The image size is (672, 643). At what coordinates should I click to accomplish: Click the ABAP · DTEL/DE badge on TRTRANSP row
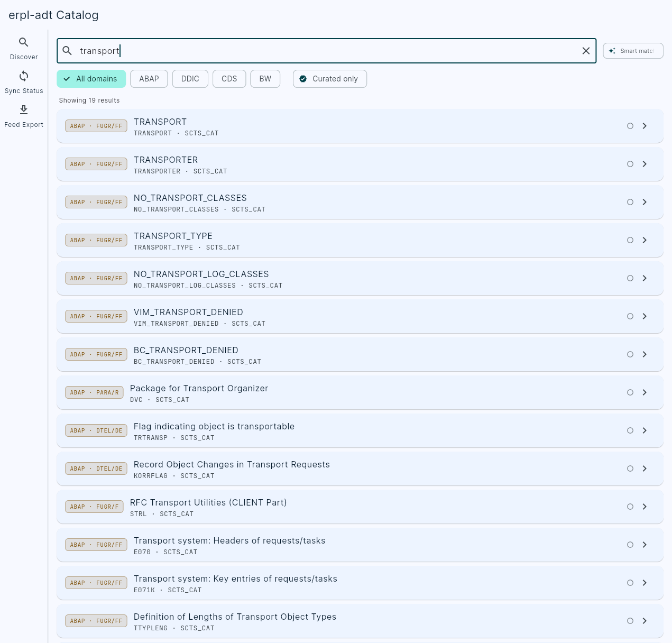[96, 430]
